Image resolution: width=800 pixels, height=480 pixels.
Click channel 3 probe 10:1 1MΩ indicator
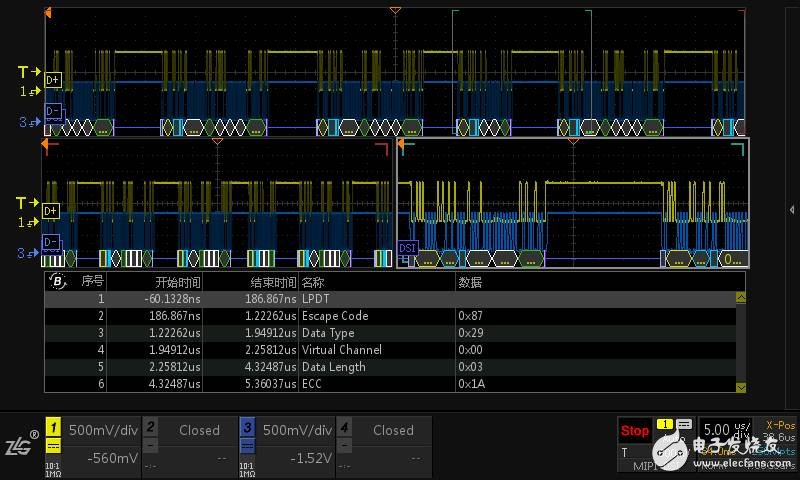247,470
